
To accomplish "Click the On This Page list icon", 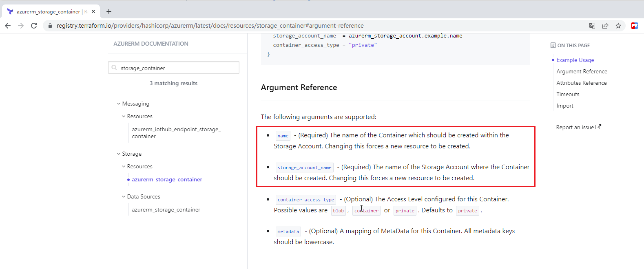I will (553, 45).
